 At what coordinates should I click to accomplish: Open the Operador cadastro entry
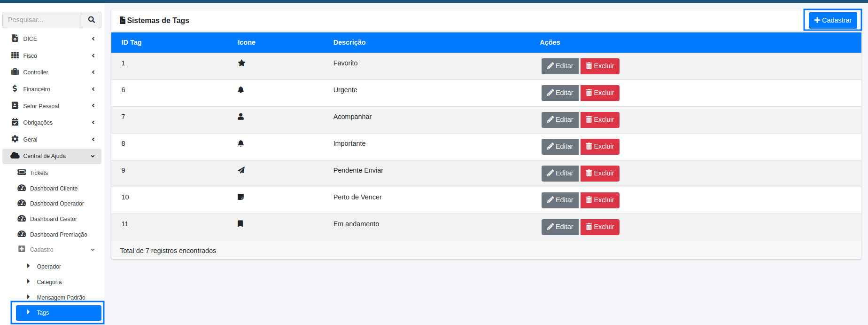(49, 266)
